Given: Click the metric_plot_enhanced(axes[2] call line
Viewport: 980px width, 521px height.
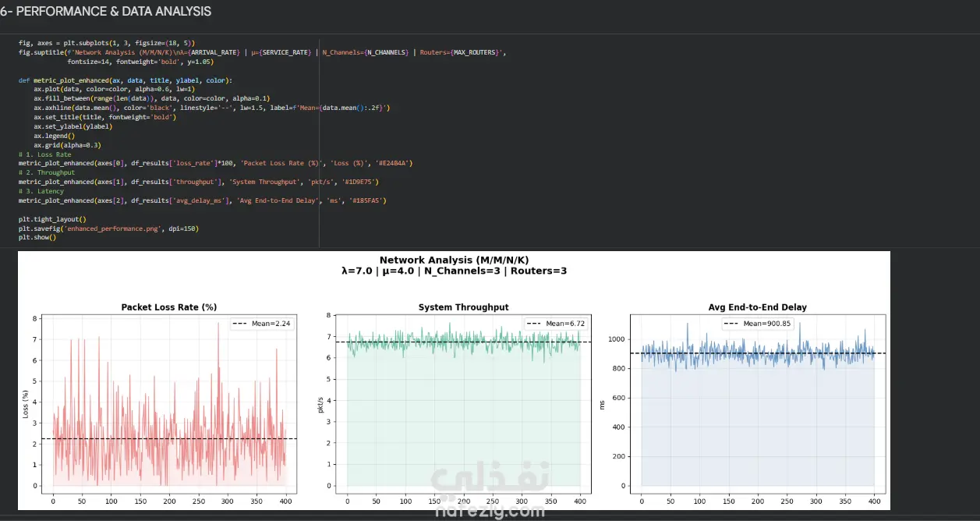Looking at the screenshot, I should (203, 200).
